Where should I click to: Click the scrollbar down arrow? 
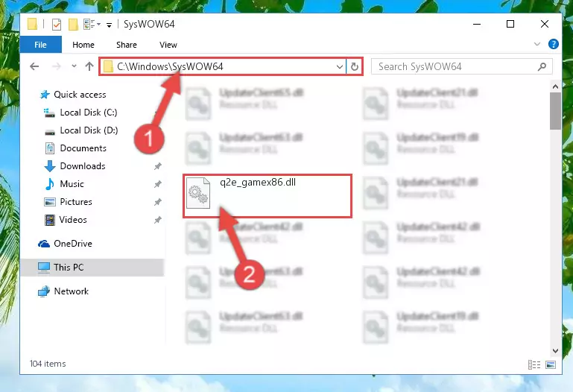tap(555, 351)
